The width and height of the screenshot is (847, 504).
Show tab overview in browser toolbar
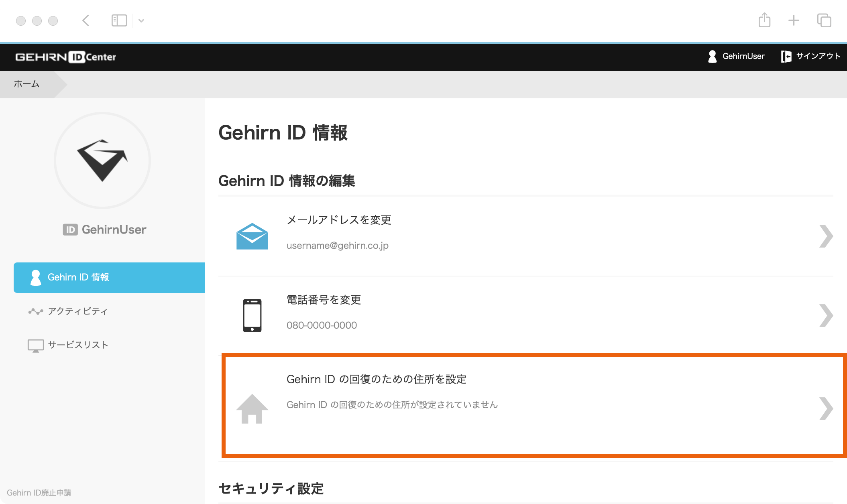[824, 20]
